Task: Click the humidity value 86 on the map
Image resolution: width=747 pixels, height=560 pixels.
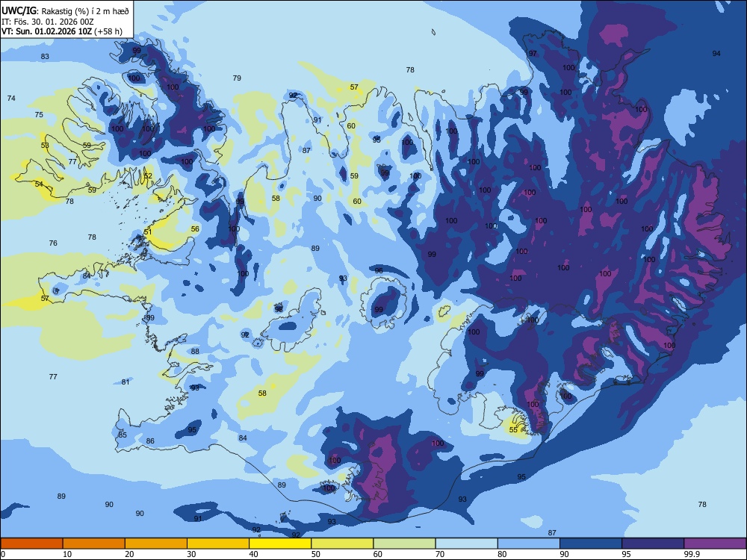Action: point(150,441)
